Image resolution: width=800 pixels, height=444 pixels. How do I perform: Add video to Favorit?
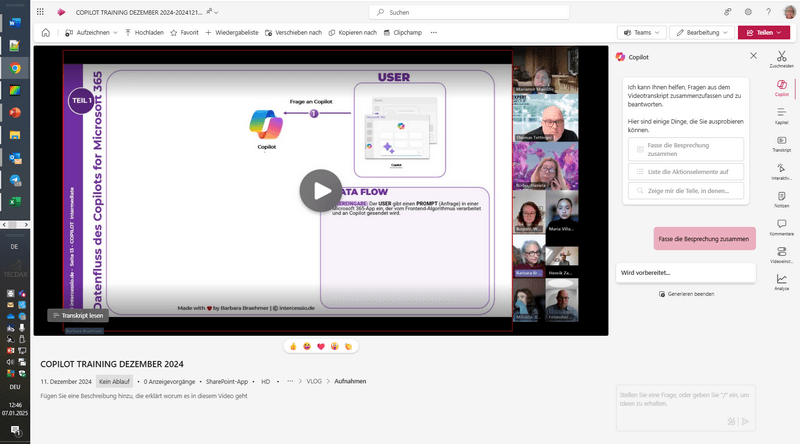click(184, 32)
